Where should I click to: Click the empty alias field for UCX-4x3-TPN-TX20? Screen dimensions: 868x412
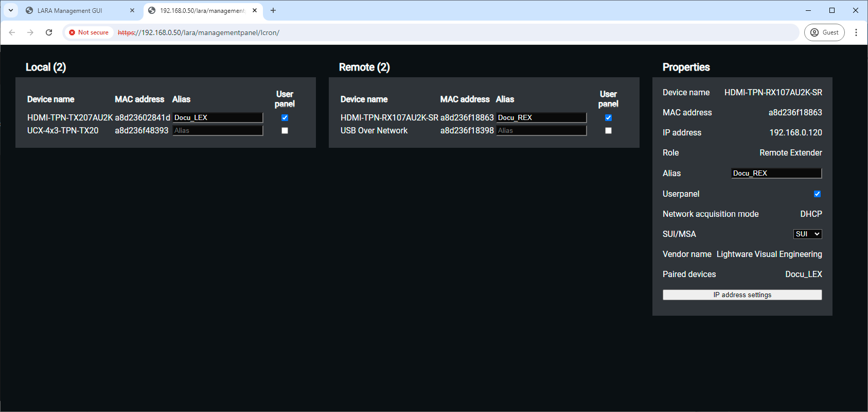(x=218, y=131)
